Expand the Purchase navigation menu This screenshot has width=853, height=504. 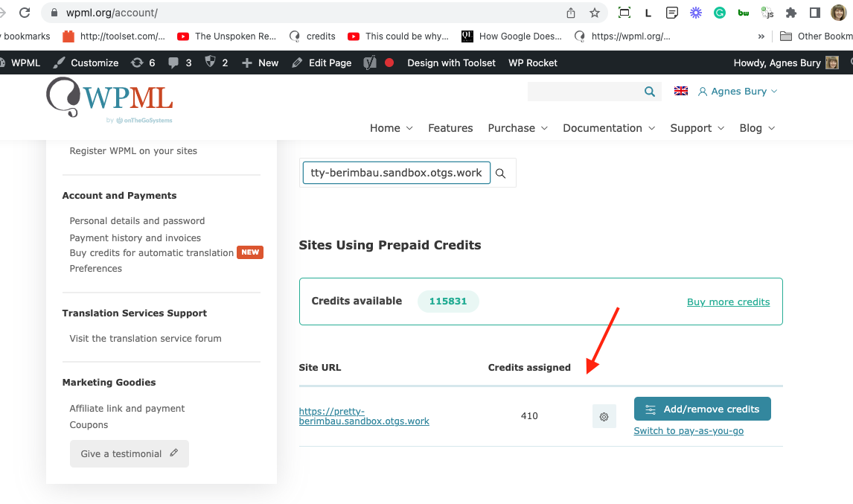pyautogui.click(x=517, y=128)
